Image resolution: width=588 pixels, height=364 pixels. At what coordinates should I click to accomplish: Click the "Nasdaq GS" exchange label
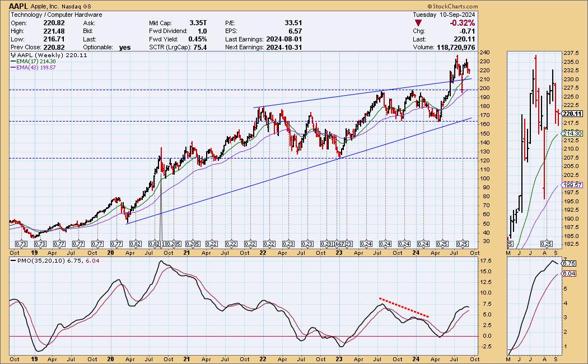[x=77, y=6]
